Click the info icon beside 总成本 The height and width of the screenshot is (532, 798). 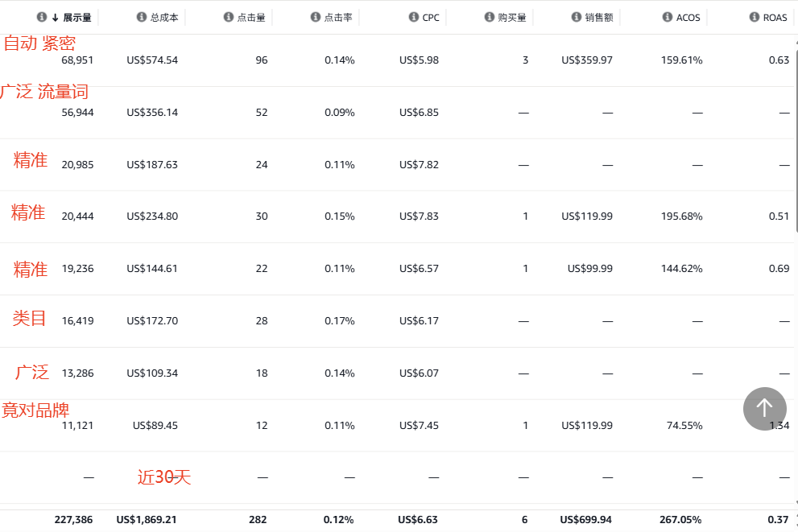[x=142, y=18]
